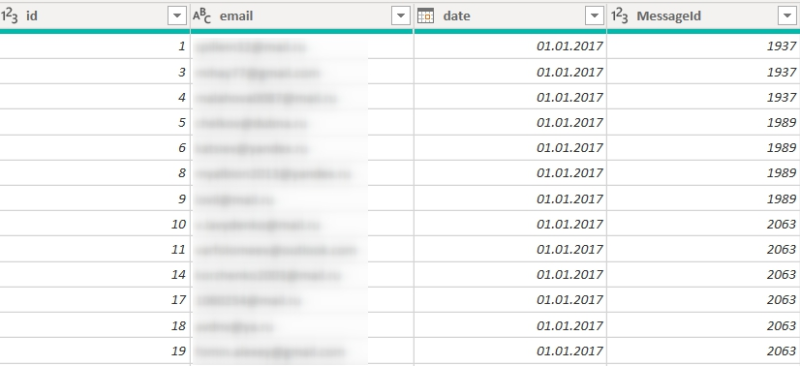The height and width of the screenshot is (366, 800).
Task: Click MessageId 1989 in row id 6
Action: pos(704,148)
